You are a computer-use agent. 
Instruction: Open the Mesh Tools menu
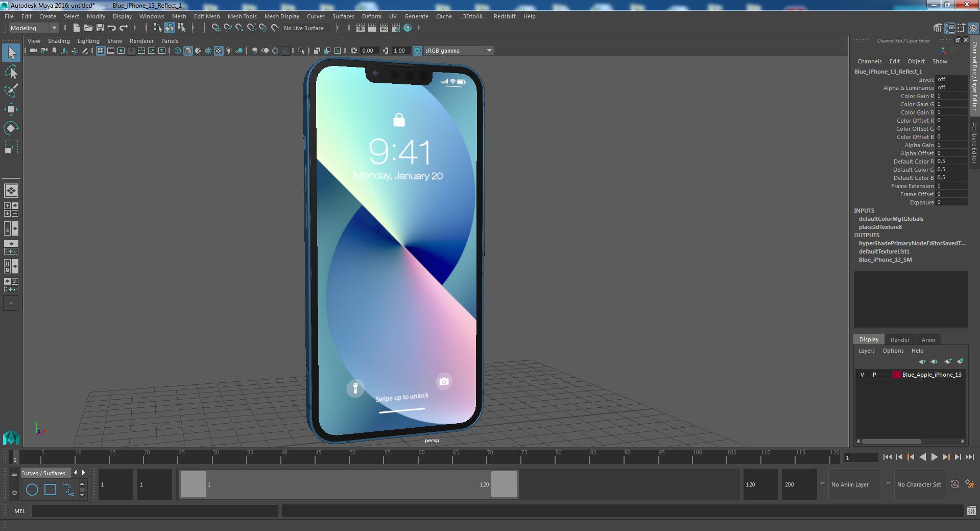pyautogui.click(x=242, y=16)
